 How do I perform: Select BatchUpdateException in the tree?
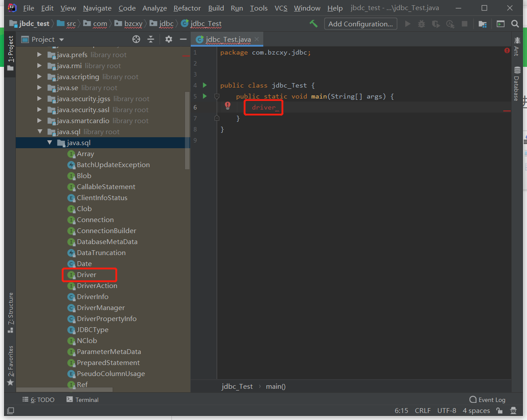point(109,165)
